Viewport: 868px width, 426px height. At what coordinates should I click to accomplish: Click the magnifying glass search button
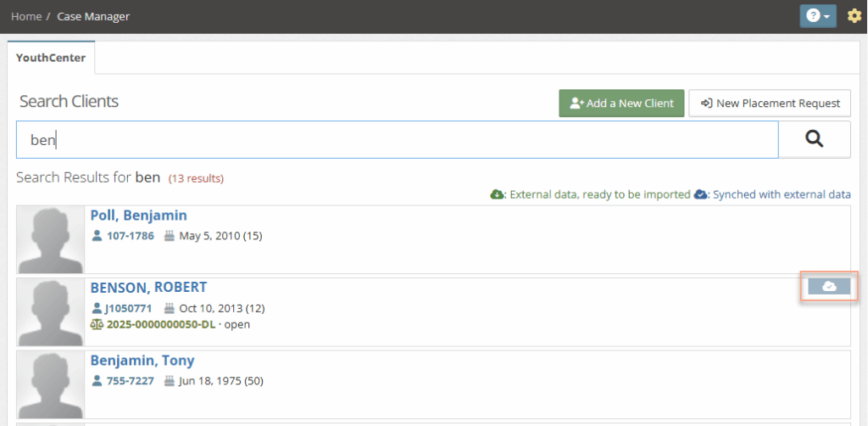pyautogui.click(x=815, y=139)
